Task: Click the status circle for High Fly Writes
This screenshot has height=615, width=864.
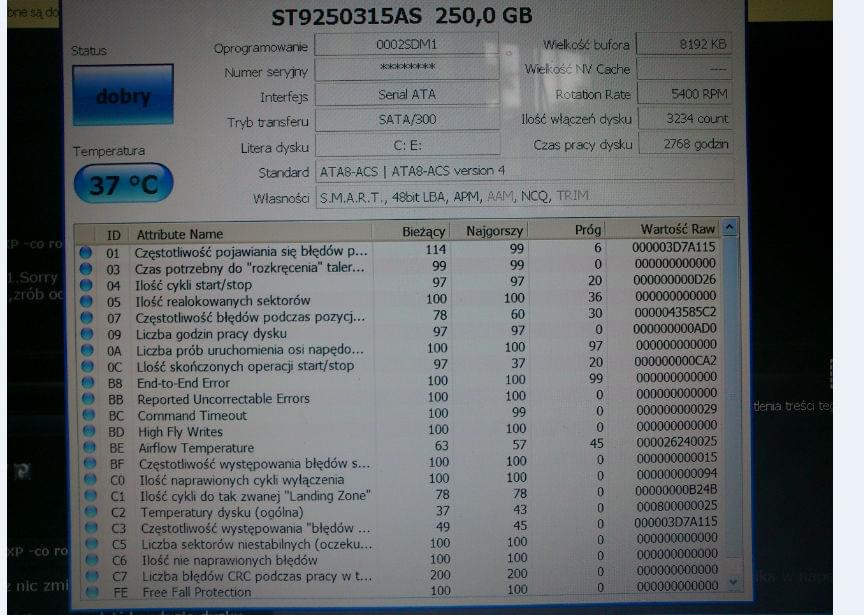Action: 89,431
